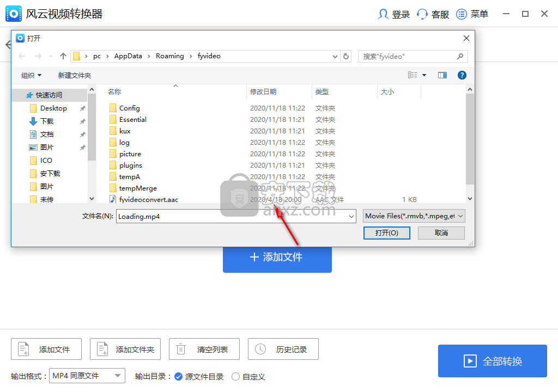Open the pinned 图片 pictures folder

coord(47,147)
